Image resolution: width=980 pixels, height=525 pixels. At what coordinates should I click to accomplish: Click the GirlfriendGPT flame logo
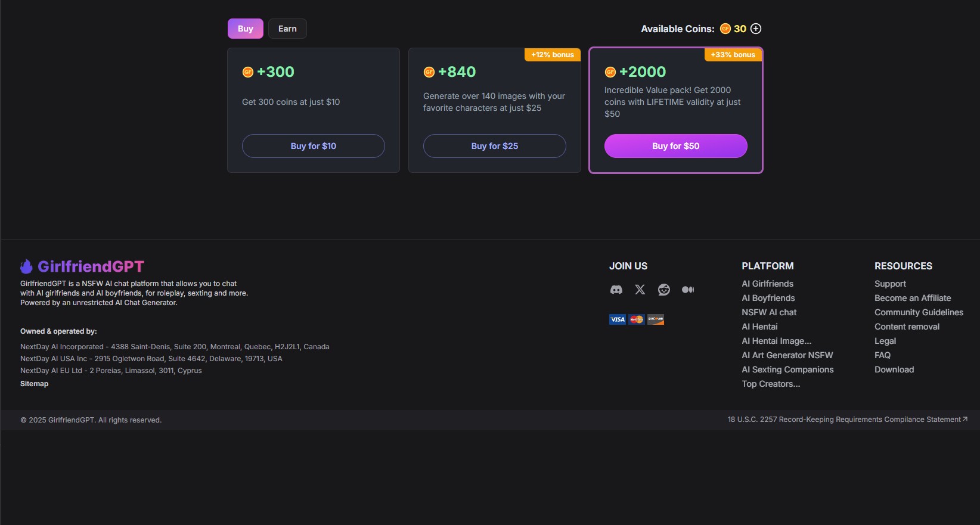coord(26,266)
